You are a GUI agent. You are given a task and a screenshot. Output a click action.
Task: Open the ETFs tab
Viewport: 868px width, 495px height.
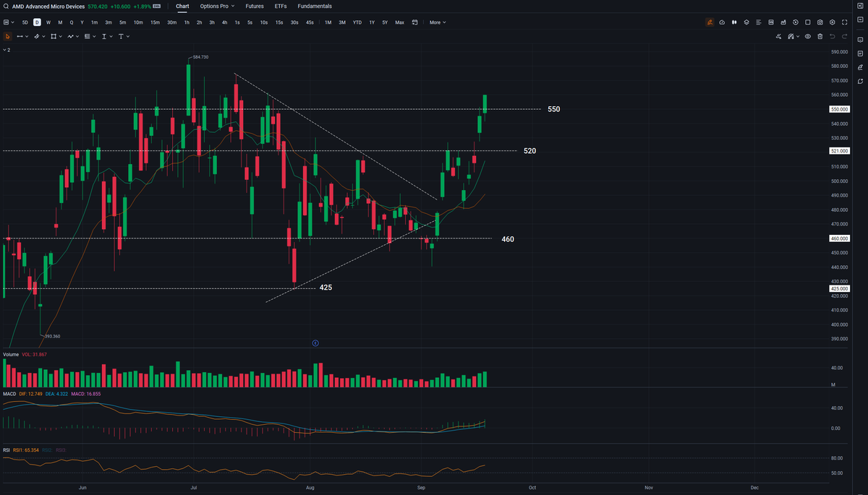pyautogui.click(x=281, y=6)
